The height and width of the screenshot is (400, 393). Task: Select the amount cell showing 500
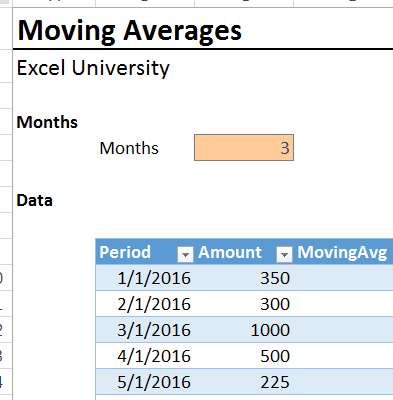pos(244,356)
